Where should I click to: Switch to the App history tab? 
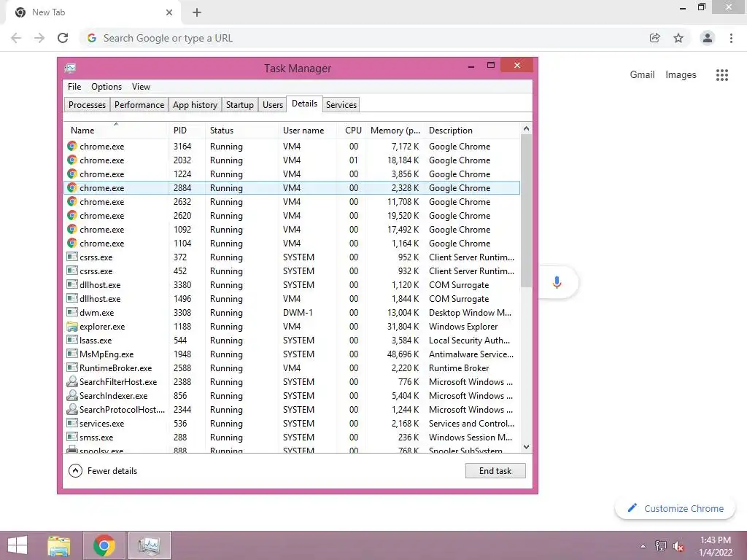[195, 105]
